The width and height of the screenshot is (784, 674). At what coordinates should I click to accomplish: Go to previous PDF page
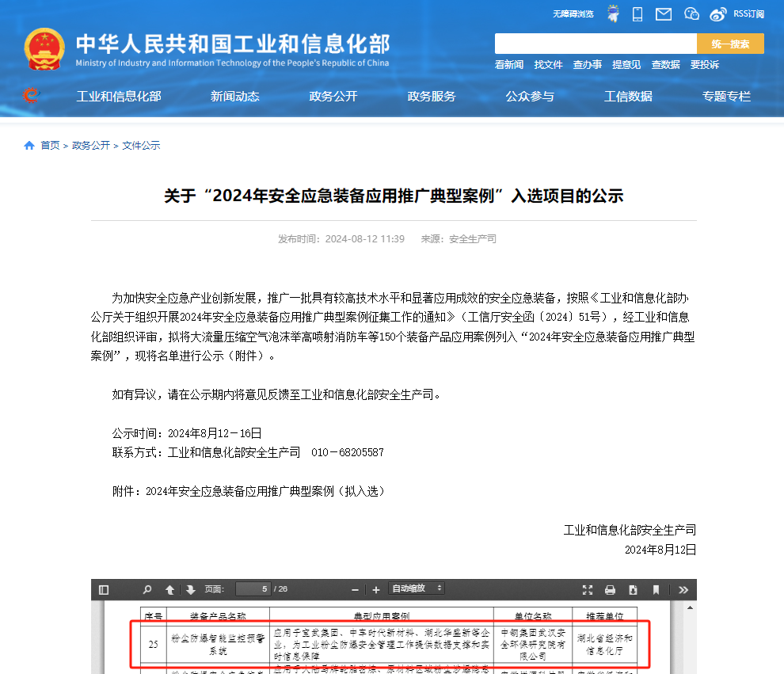[x=170, y=590]
